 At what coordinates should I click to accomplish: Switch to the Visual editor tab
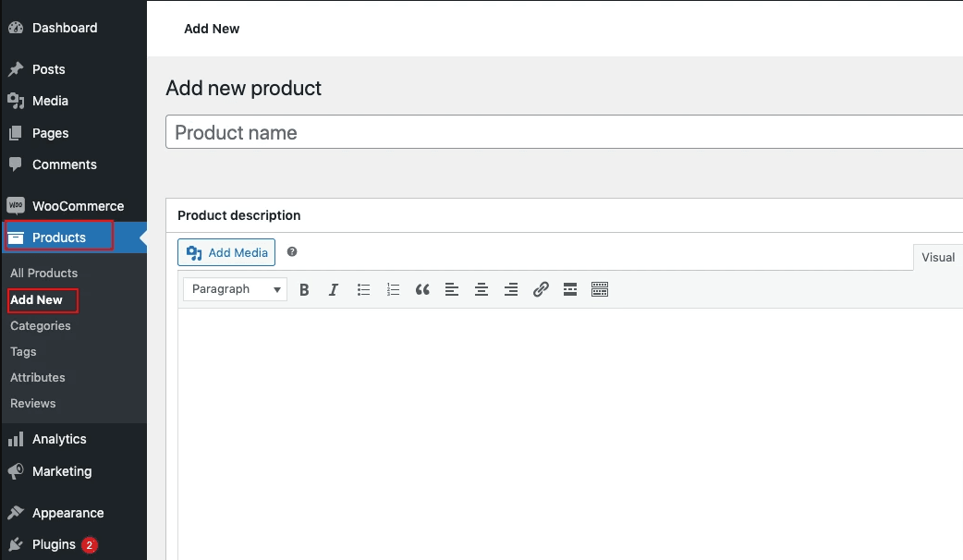coord(937,258)
